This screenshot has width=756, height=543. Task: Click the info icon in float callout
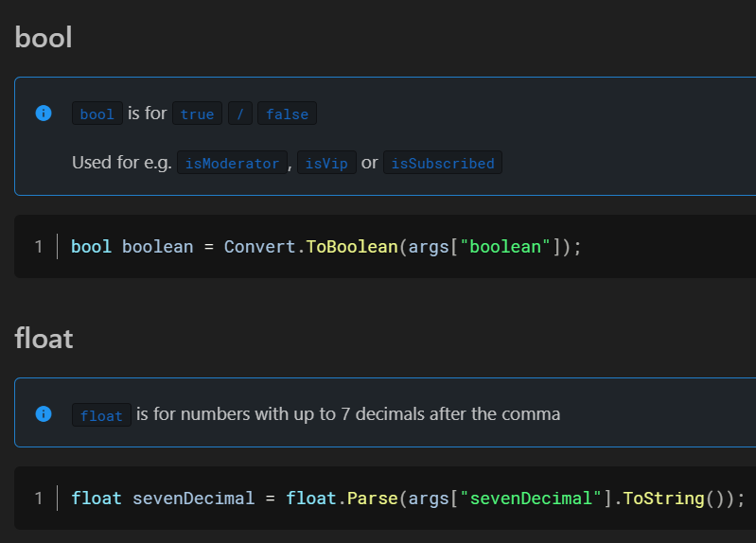pos(44,413)
